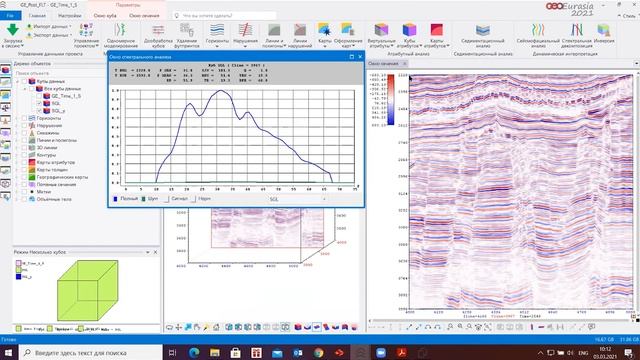Click the green Загрузка в сессию arrow icon
Viewport: 640px width, 360px height.
pyautogui.click(x=13, y=30)
